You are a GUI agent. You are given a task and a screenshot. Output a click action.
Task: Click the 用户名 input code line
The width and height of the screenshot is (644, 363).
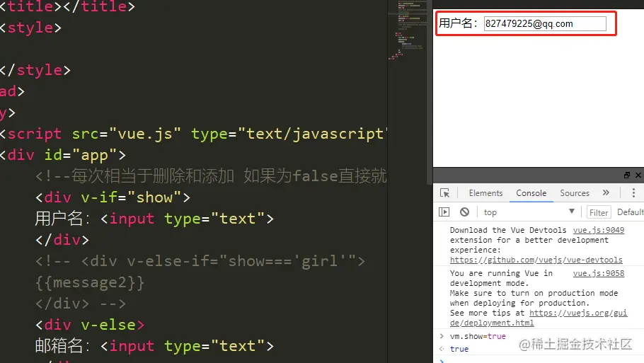[154, 219]
